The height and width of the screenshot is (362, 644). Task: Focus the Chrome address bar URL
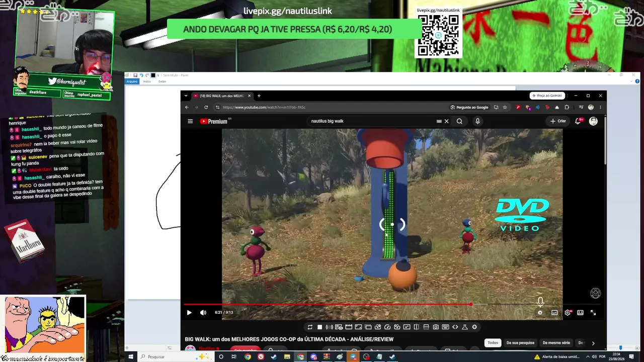coord(264,107)
